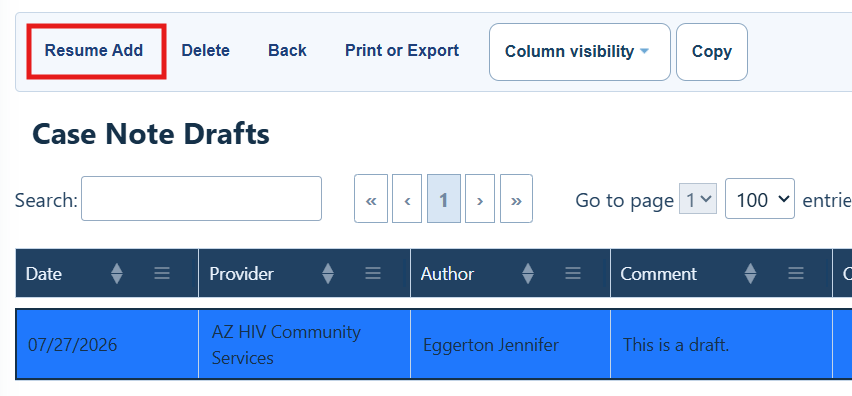
Task: Select Print or Export in the toolbar
Action: [402, 51]
